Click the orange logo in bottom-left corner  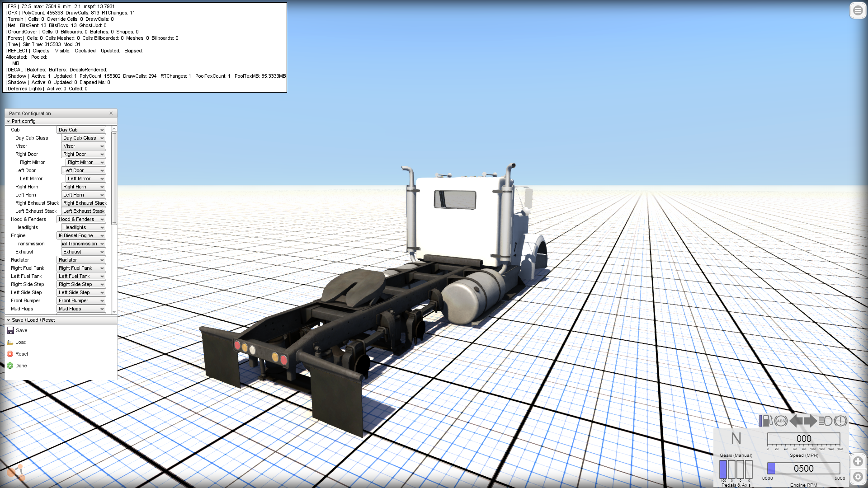(x=17, y=473)
